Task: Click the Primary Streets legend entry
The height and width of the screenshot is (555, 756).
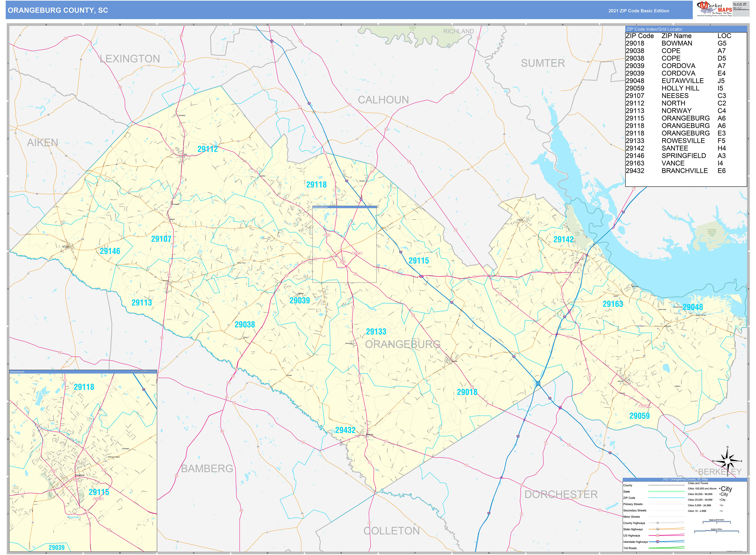Action: [x=633, y=504]
